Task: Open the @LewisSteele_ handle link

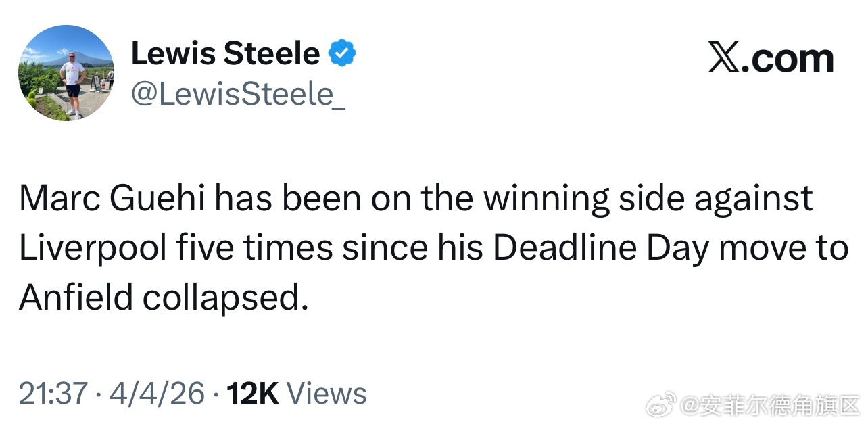Action: [x=238, y=95]
